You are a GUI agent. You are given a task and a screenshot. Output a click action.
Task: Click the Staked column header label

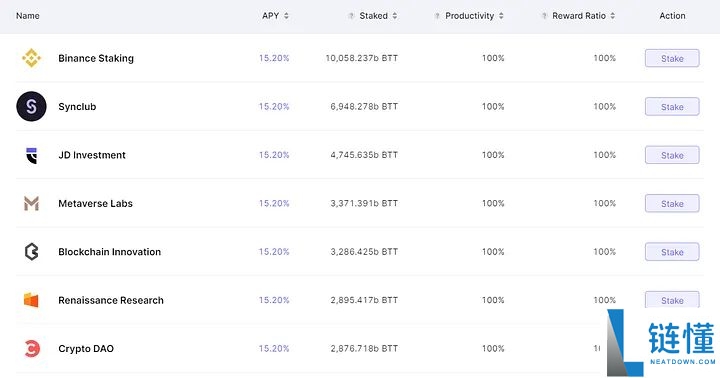(x=373, y=16)
